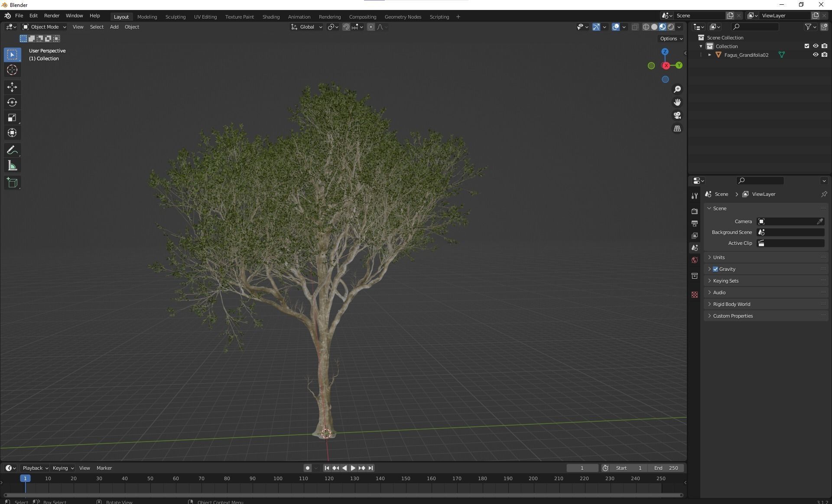Choose the Move tool

(x=12, y=87)
